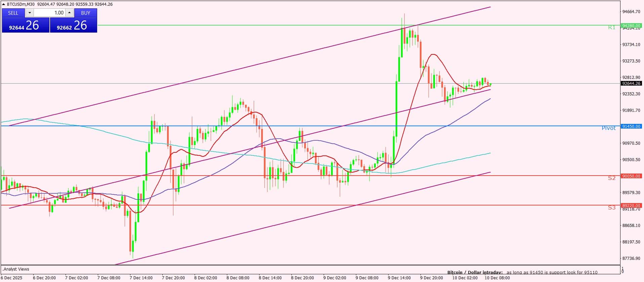Click the Bitcoin / Dollar intraday commentary text

[x=522, y=272]
